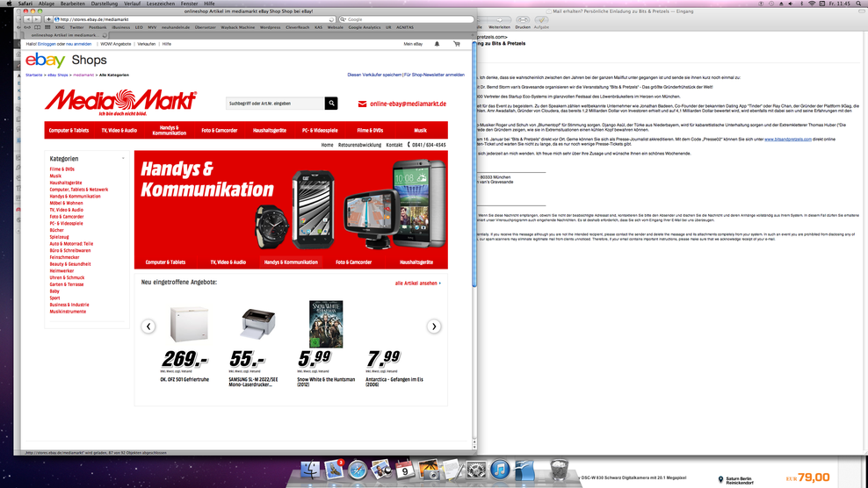Click the volume icon in menu bar
868x488 pixels.
point(791,4)
